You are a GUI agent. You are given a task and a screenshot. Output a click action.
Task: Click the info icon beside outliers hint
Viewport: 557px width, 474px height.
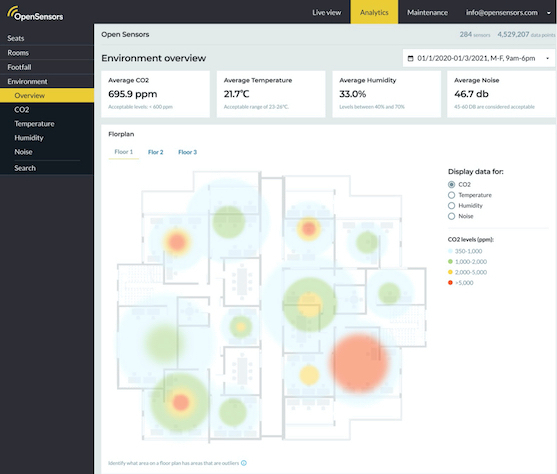[x=244, y=463]
